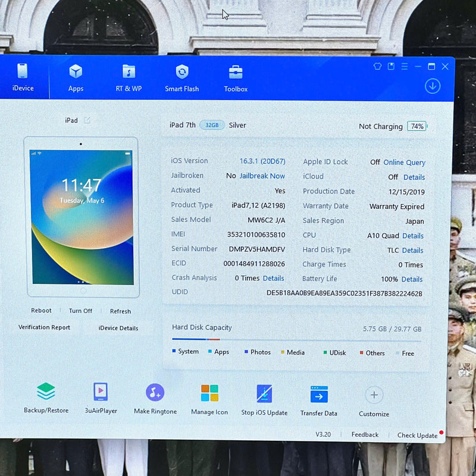Screen dimensions: 476x476
Task: Click the Charge Times 0 Times value
Action: pyautogui.click(x=411, y=265)
